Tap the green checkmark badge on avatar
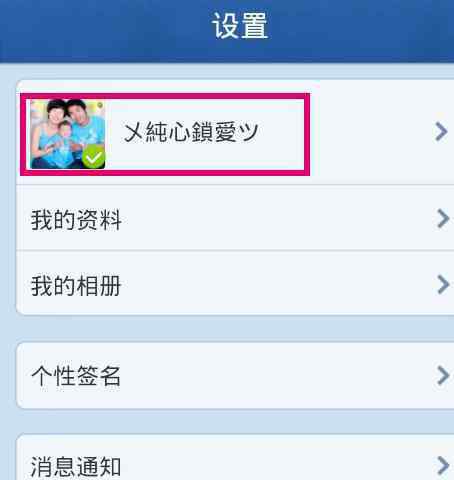 pyautogui.click(x=93, y=157)
